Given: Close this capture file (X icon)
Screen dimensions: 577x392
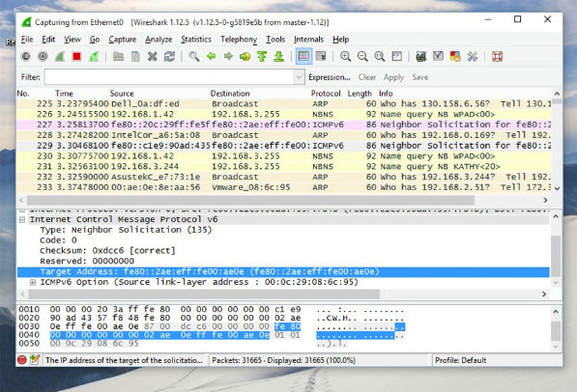Looking at the screenshot, I should pyautogui.click(x=153, y=57).
